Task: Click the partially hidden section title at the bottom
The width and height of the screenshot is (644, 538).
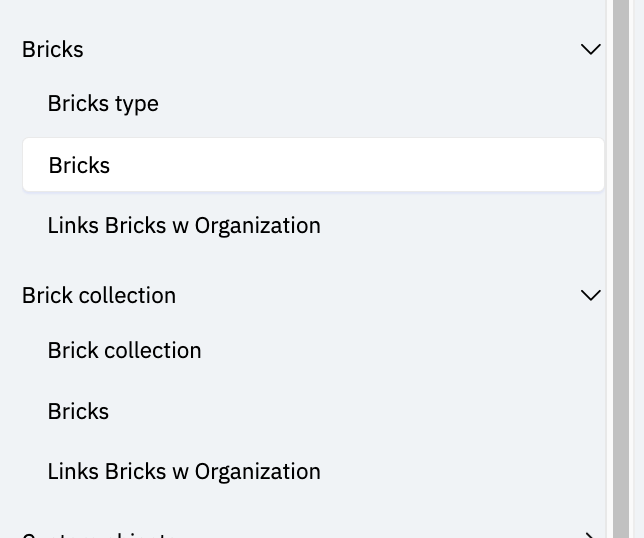Action: [x=99, y=535]
